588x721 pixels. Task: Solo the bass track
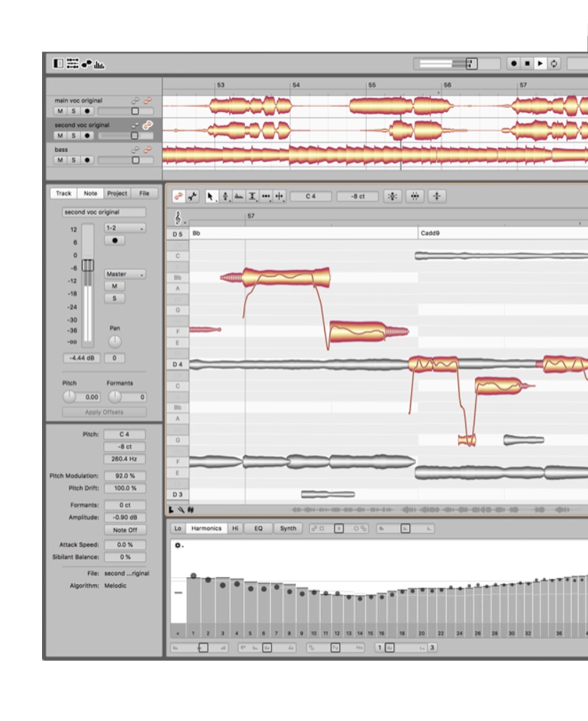74,160
